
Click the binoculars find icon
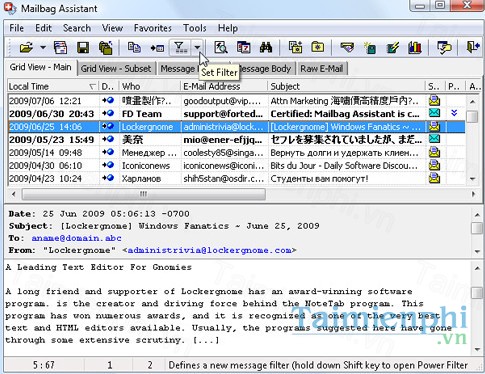pos(266,48)
